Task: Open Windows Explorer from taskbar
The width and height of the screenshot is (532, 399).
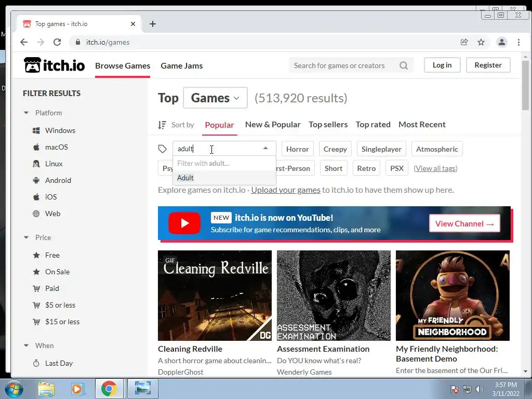Action: [x=46, y=389]
